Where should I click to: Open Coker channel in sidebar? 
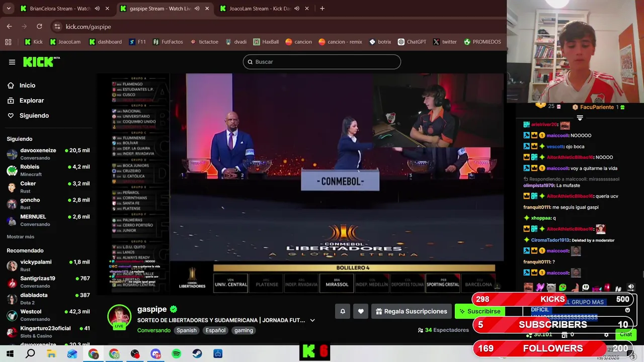(48, 187)
